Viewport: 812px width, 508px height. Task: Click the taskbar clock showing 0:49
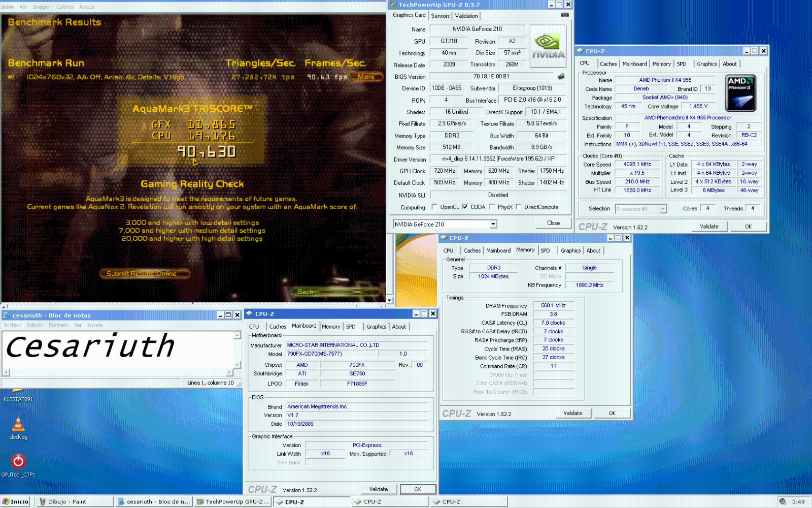coord(798,501)
